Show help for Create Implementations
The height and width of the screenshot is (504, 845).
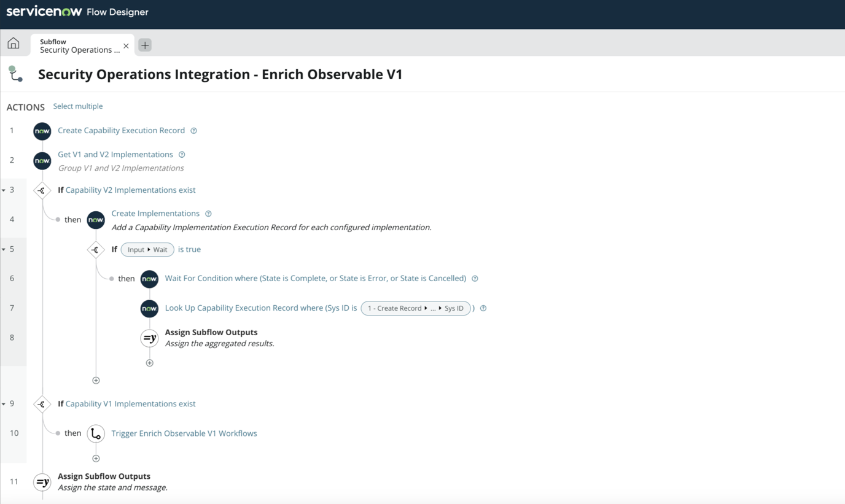click(x=208, y=214)
